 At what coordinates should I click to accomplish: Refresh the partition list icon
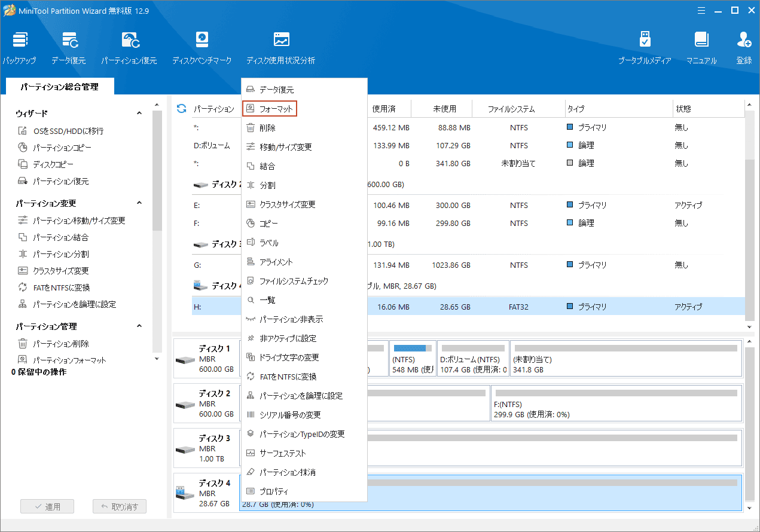[x=182, y=109]
